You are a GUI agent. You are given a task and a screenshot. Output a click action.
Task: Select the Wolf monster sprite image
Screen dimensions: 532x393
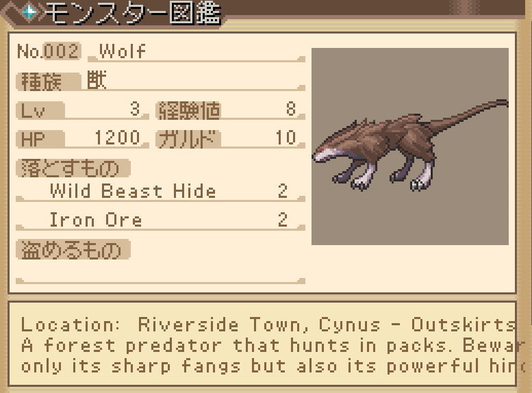click(x=410, y=147)
